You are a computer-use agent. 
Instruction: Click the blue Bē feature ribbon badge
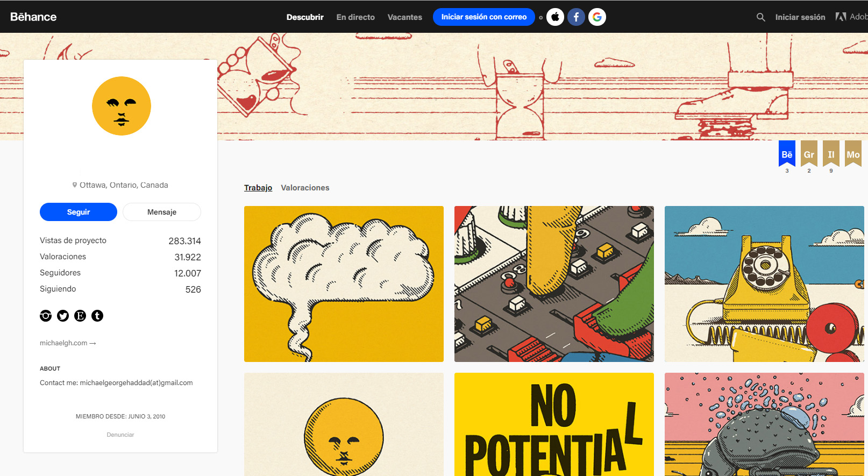pyautogui.click(x=787, y=154)
